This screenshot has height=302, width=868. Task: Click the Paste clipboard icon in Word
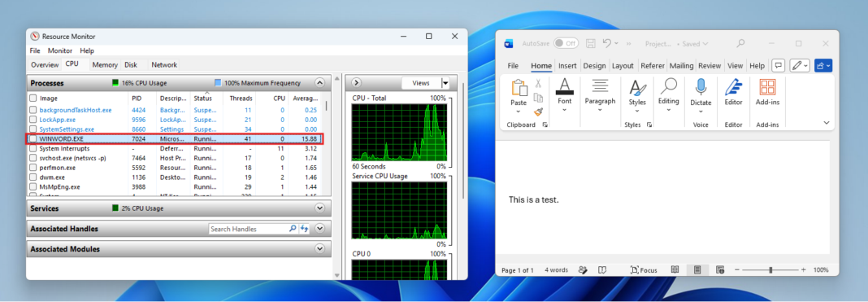tap(519, 88)
